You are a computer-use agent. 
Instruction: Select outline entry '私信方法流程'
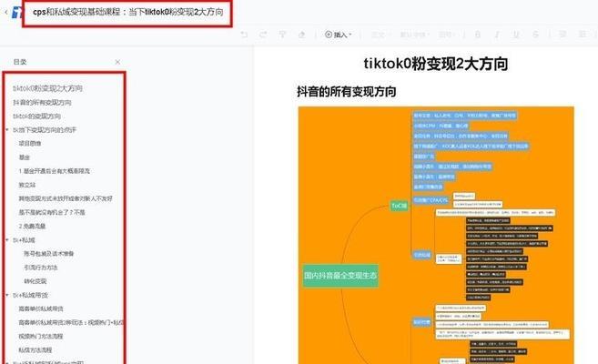(x=35, y=350)
